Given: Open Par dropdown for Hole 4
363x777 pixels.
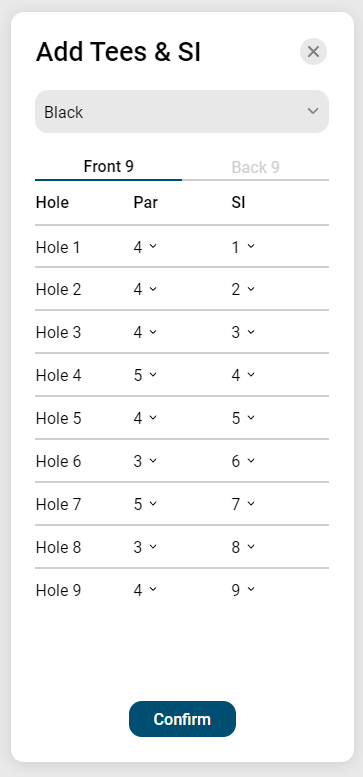Looking at the screenshot, I should [x=145, y=376].
